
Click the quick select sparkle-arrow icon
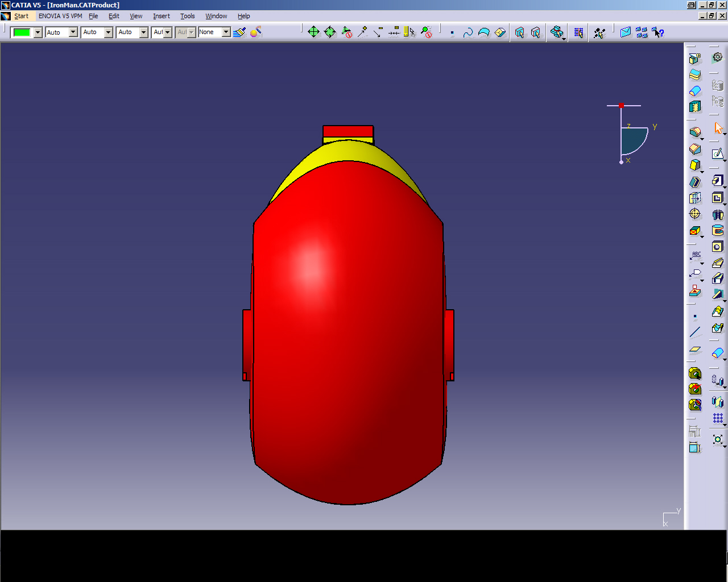tap(599, 32)
